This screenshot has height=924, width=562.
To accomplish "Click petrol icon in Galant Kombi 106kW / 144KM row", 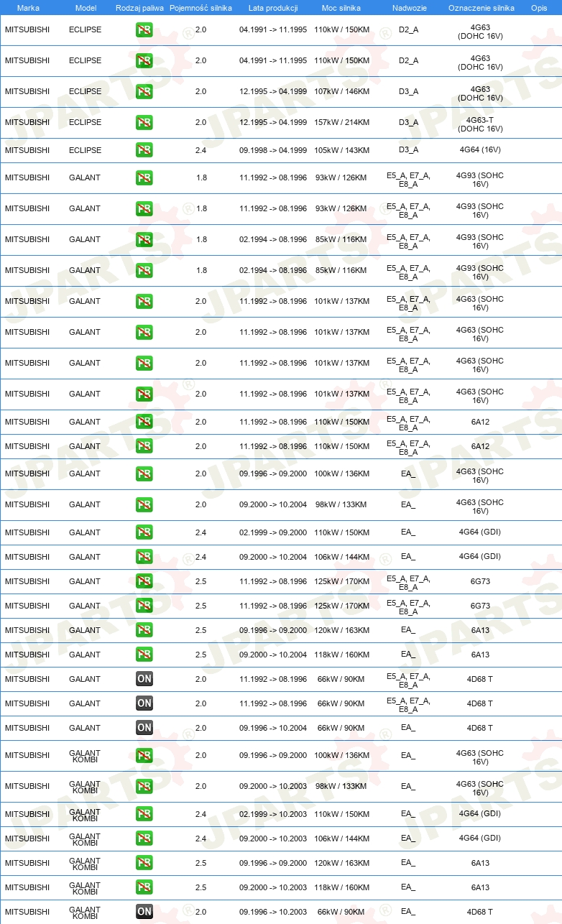I will click(144, 838).
